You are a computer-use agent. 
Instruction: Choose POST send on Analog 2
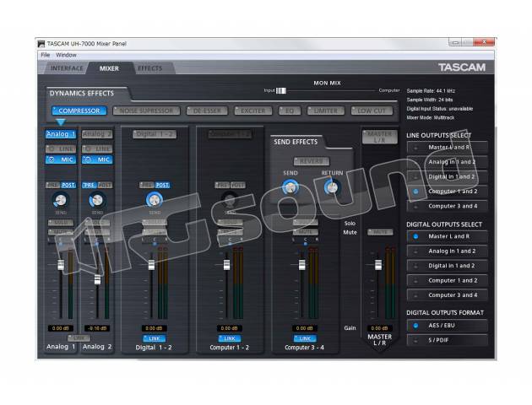click(x=105, y=185)
